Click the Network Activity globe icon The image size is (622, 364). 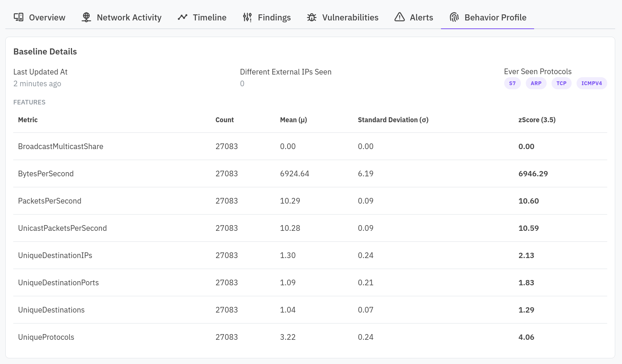pyautogui.click(x=86, y=17)
